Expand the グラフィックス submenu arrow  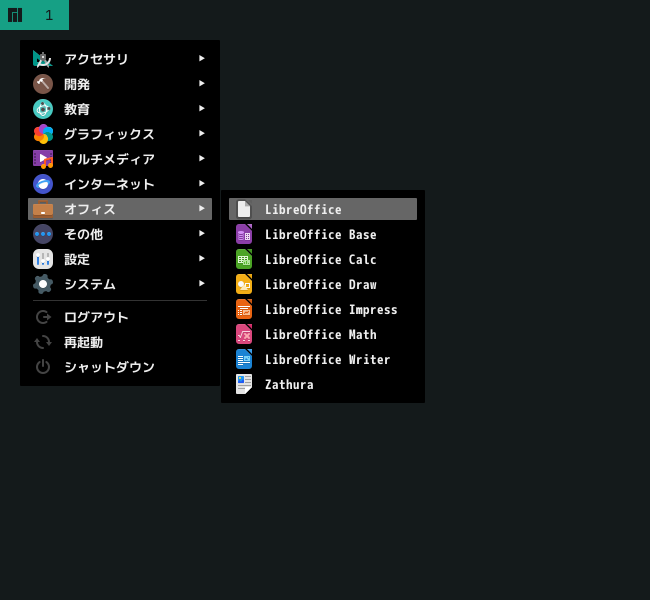[x=201, y=133]
